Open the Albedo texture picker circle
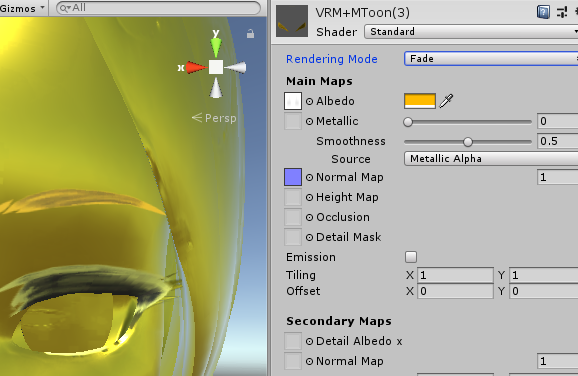Screen dimensions: 578x376 [310, 101]
